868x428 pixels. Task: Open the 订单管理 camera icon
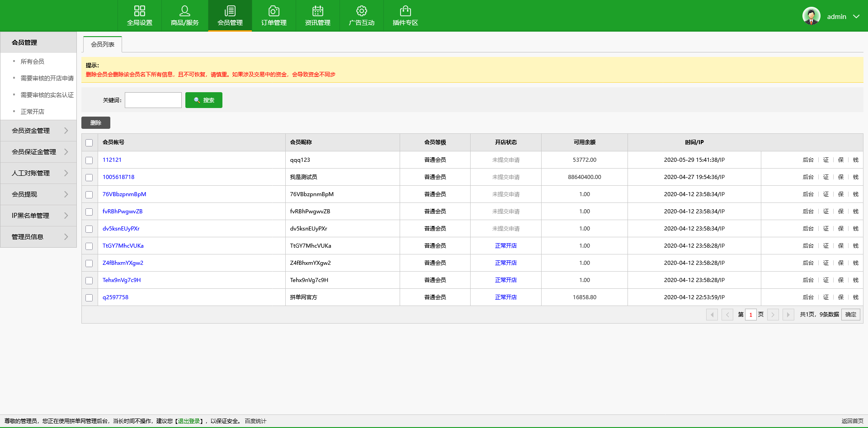(274, 11)
